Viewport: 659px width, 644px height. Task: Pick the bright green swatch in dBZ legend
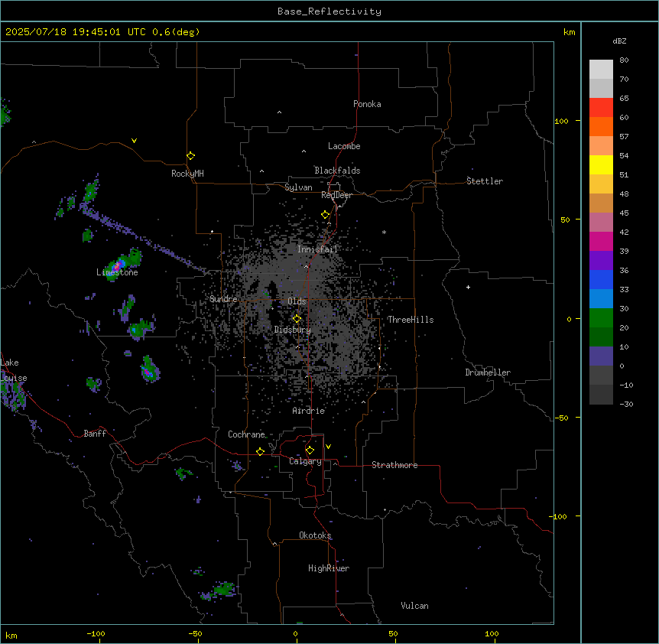click(601, 318)
